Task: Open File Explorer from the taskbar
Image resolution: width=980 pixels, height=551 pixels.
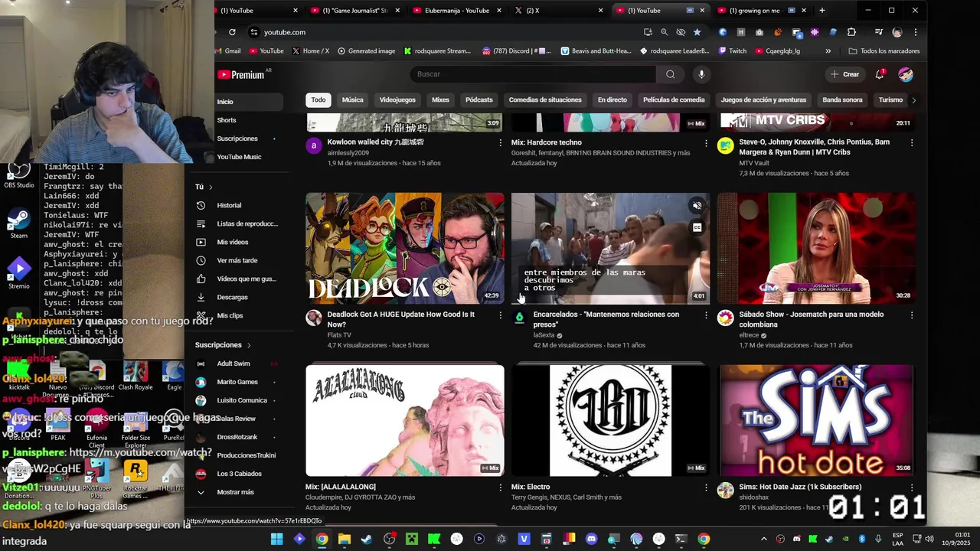Action: (x=345, y=539)
